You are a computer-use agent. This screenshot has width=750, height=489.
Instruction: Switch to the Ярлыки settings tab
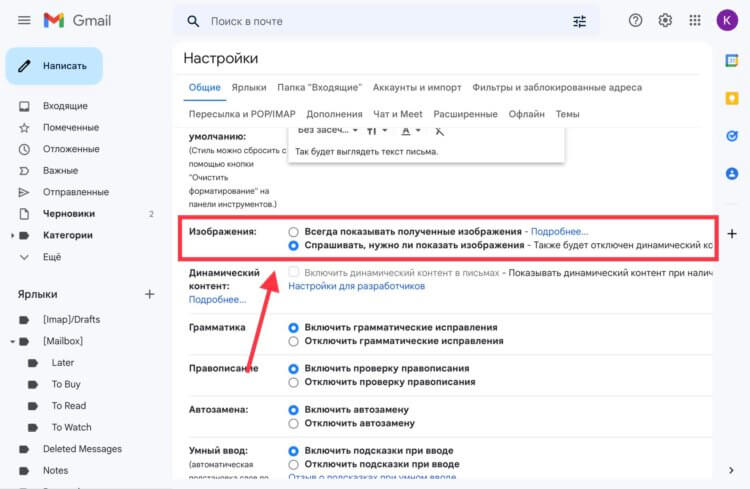point(249,88)
